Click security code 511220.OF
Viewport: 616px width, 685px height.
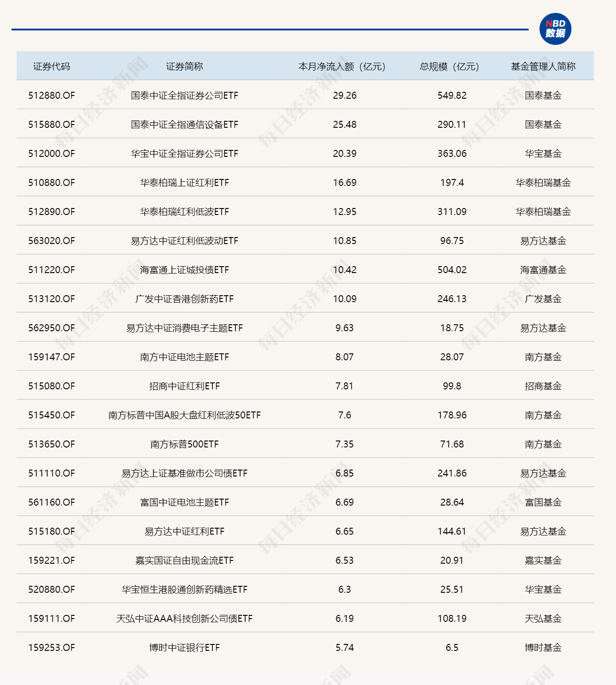pyautogui.click(x=51, y=270)
